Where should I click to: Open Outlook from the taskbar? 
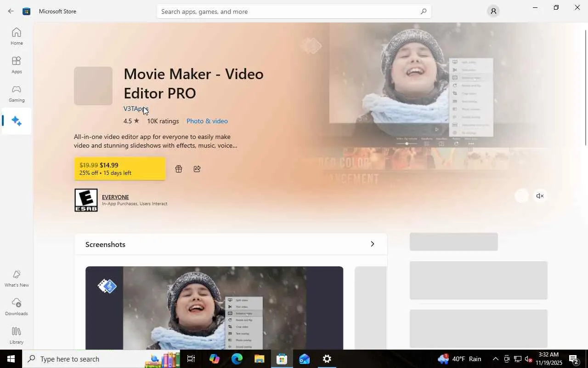coord(305,359)
